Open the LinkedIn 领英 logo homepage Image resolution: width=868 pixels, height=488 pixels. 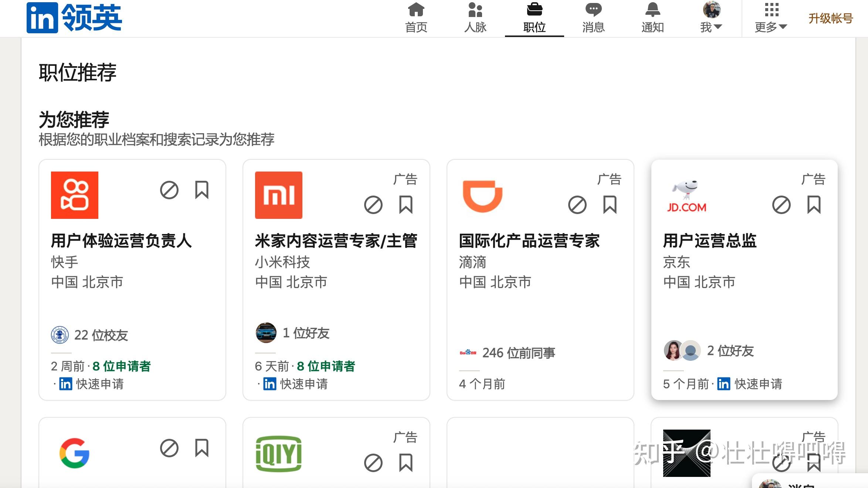coord(74,17)
